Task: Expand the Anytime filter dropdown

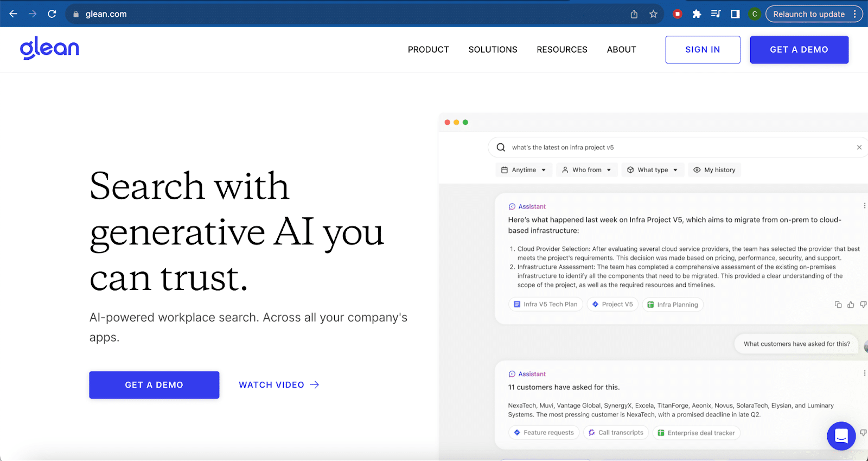Action: pos(524,170)
